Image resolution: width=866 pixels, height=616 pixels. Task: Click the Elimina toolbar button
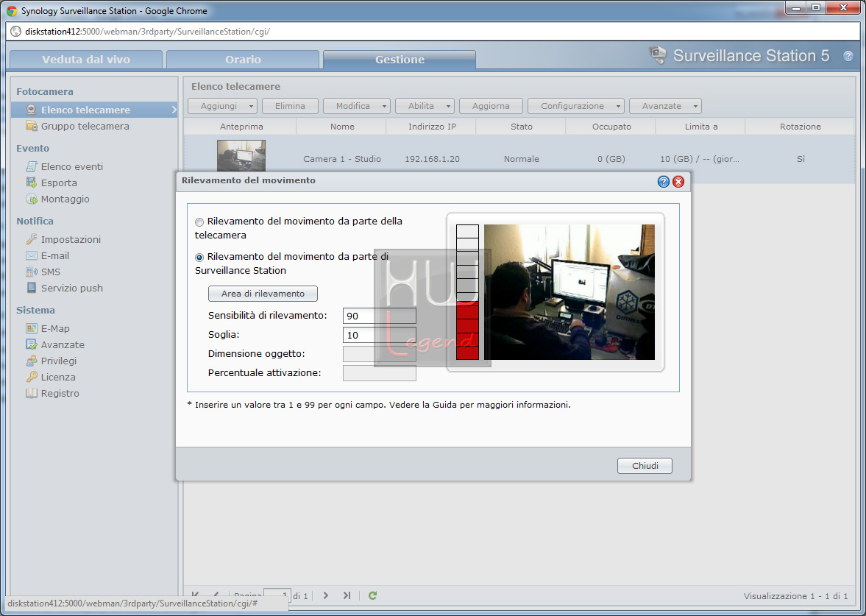[290, 106]
